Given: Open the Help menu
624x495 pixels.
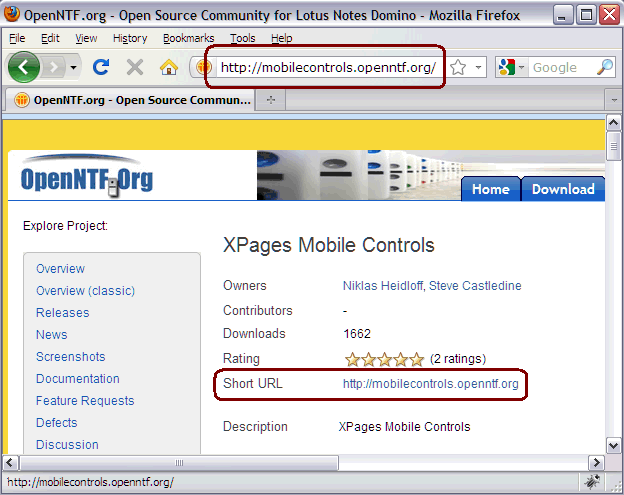Looking at the screenshot, I should tap(282, 38).
